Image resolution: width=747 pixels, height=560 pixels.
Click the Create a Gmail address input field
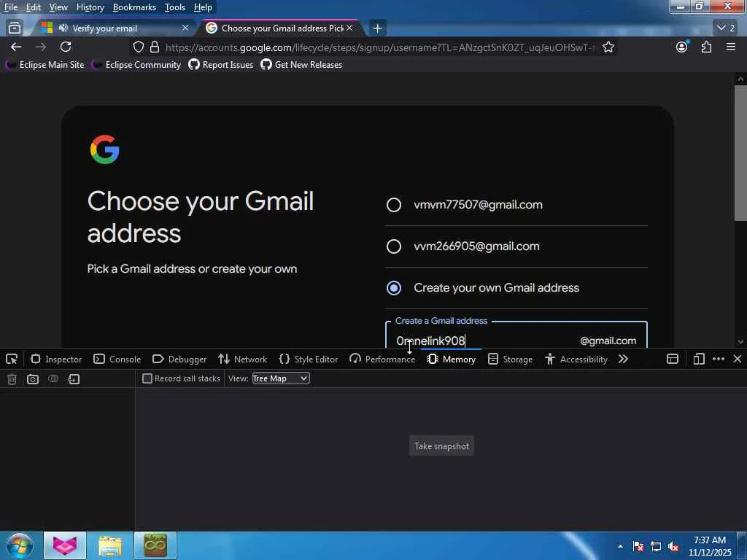pos(516,335)
